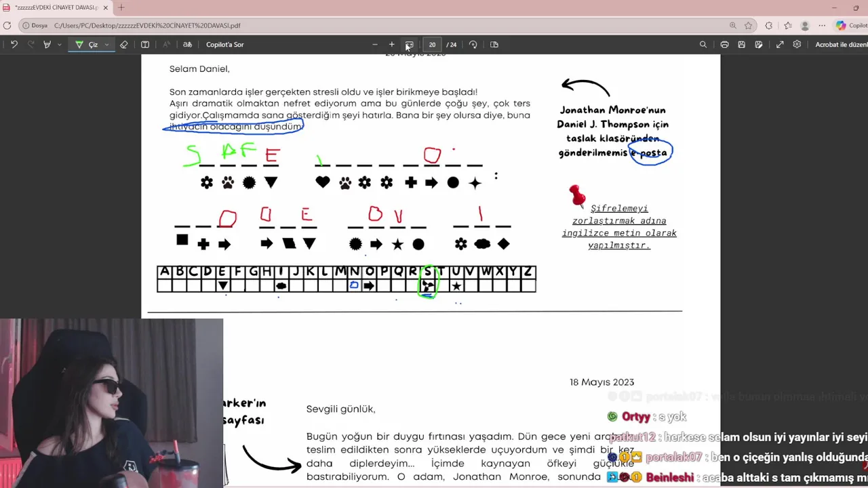Add this page to favorites
The height and width of the screenshot is (488, 868).
point(749,26)
